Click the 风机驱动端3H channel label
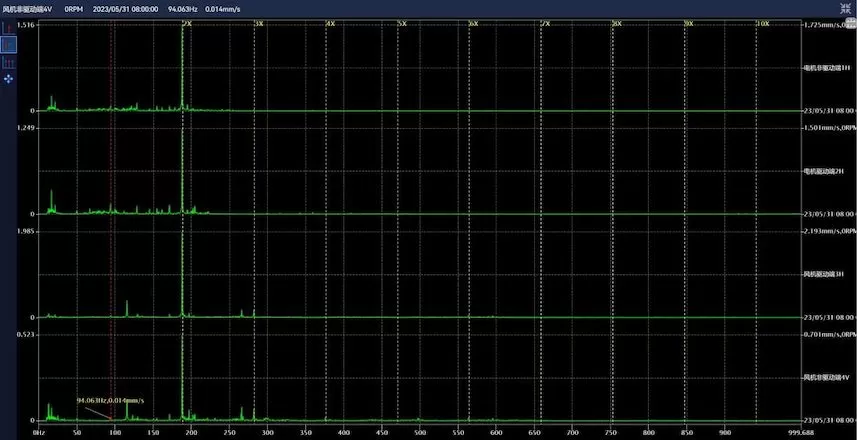This screenshot has height=440, width=857. [x=826, y=274]
